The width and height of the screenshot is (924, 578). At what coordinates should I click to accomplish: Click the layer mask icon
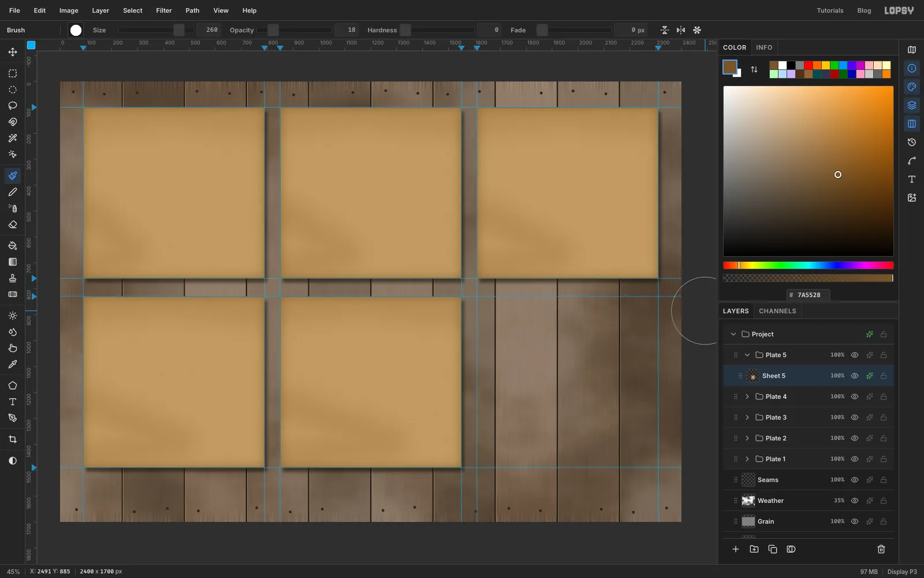(x=791, y=549)
